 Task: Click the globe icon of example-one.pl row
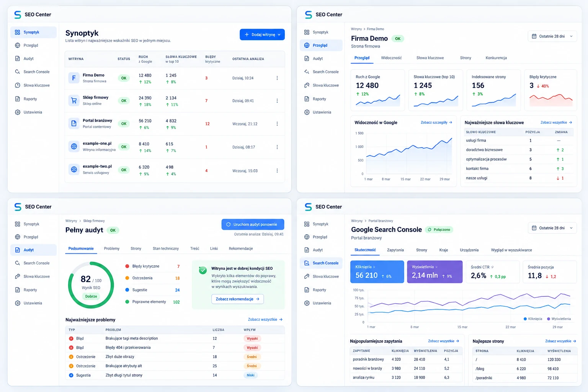[74, 146]
